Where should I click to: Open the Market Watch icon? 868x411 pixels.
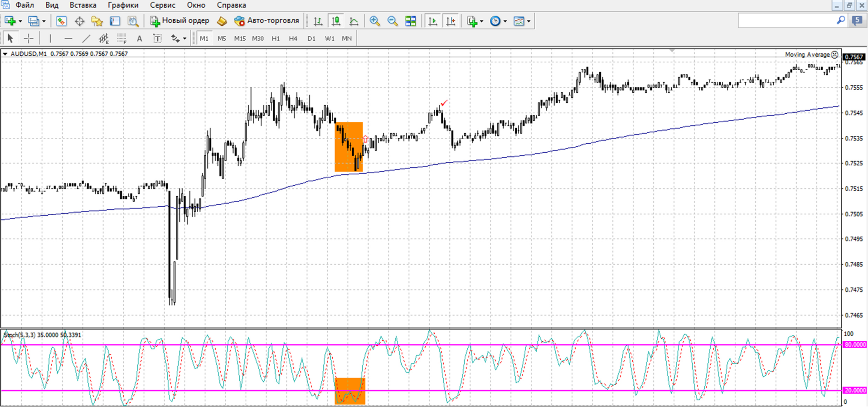[x=62, y=21]
